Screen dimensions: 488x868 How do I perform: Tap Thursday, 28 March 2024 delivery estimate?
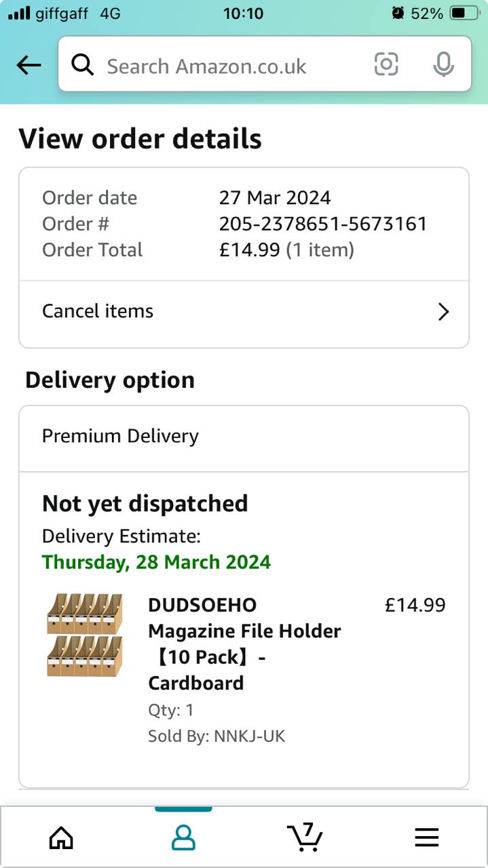(156, 562)
